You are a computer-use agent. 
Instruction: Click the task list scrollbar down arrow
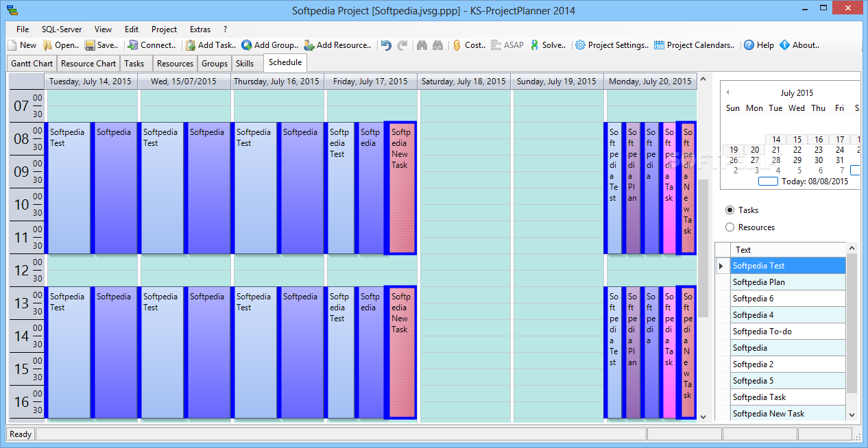tap(852, 414)
